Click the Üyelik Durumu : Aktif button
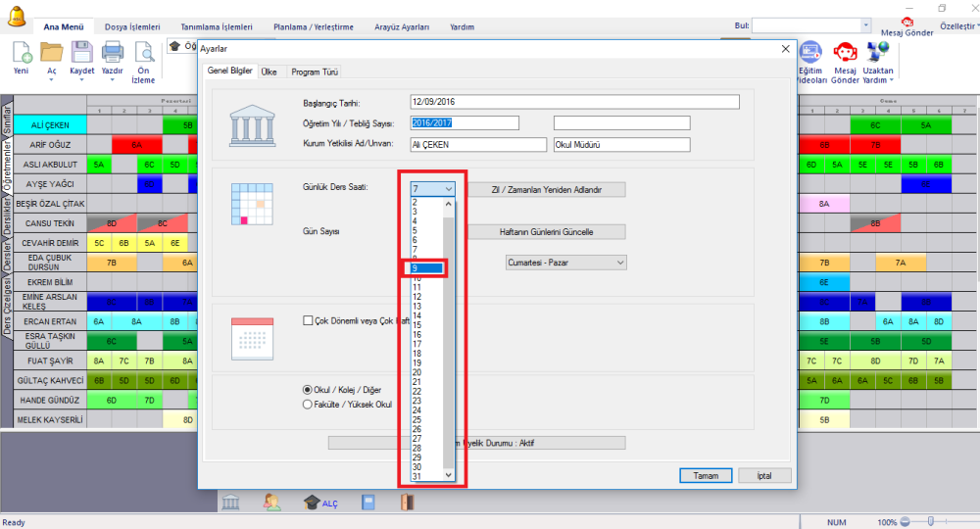The height and width of the screenshot is (529, 980). pyautogui.click(x=476, y=443)
